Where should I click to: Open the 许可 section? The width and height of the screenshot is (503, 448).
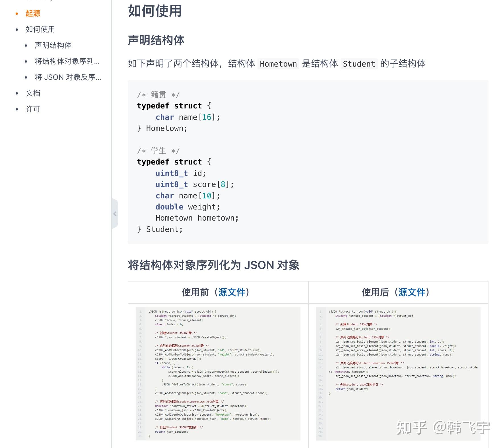pyautogui.click(x=33, y=109)
